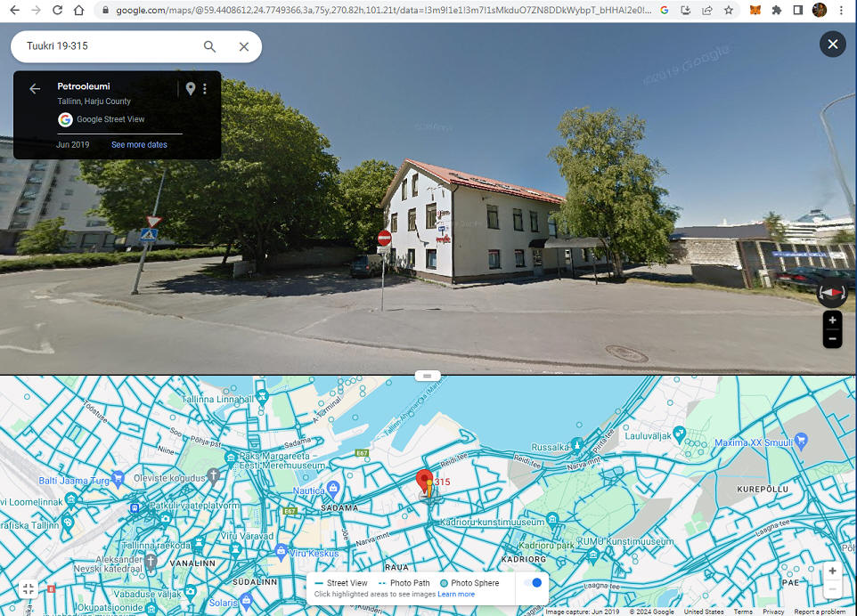Viewport: 857px width, 616px height.
Task: Open the three-dot options menu in card
Action: [x=205, y=88]
